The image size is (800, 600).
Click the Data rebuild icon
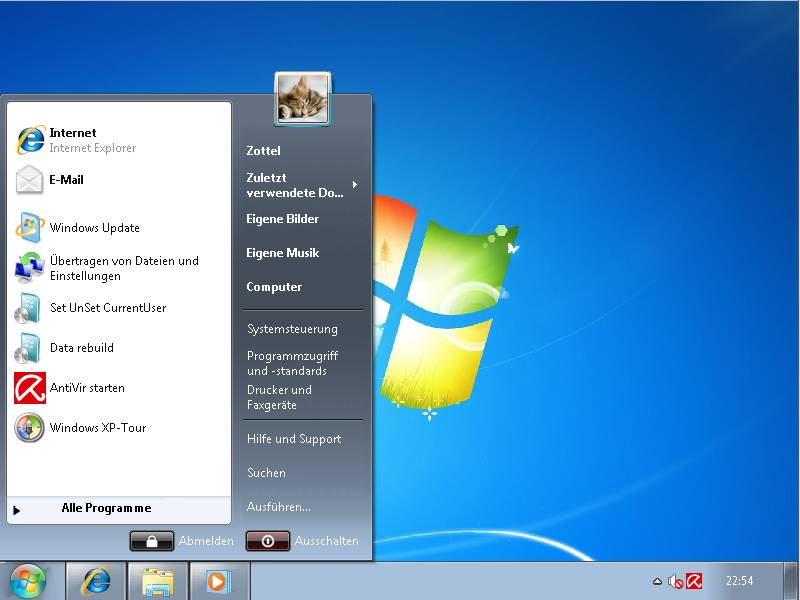tap(28, 348)
